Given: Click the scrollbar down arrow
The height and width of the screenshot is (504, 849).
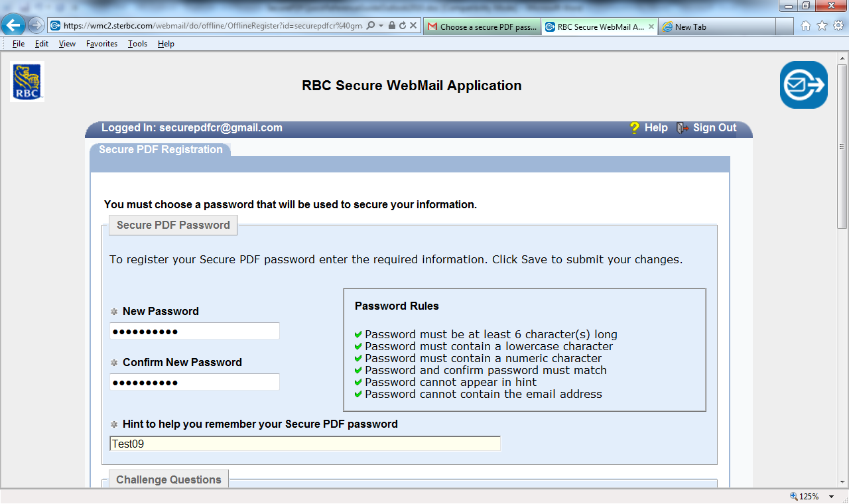Looking at the screenshot, I should point(842,482).
